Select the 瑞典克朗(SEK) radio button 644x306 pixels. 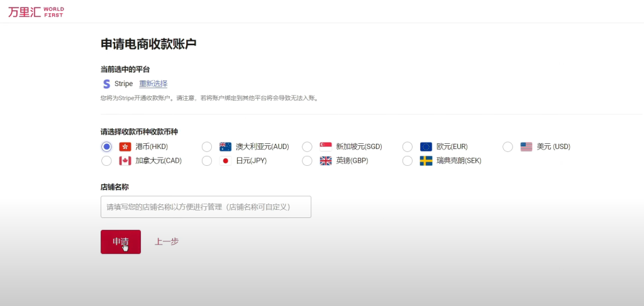coord(408,161)
